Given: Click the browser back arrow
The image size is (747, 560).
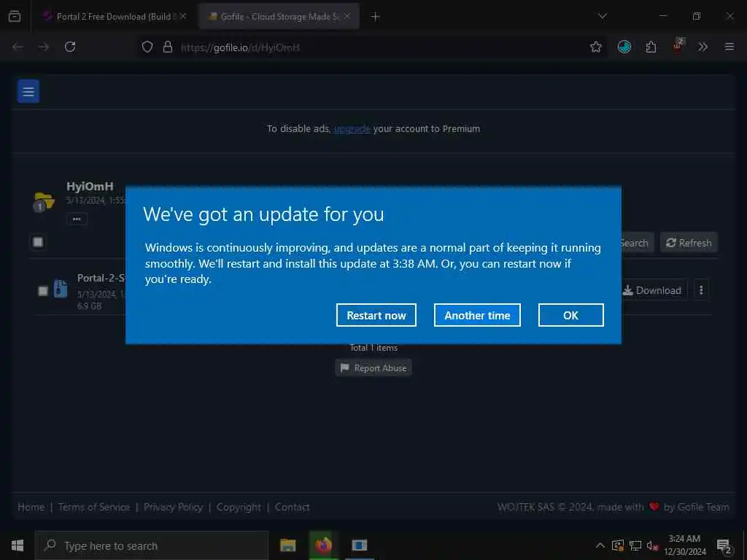Looking at the screenshot, I should tap(18, 47).
